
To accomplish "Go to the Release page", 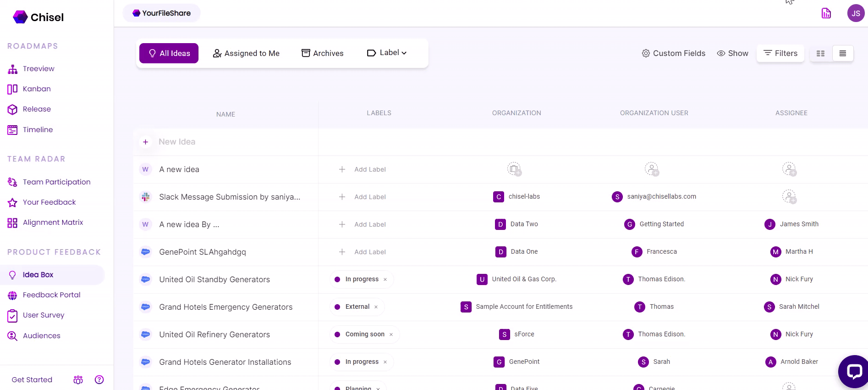I will click(x=29, y=109).
